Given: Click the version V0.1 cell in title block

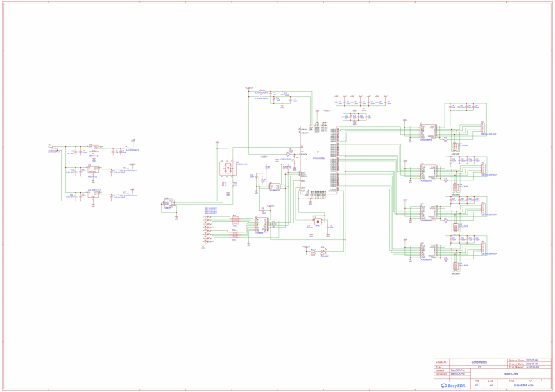Looking at the screenshot, I should pyautogui.click(x=477, y=385).
